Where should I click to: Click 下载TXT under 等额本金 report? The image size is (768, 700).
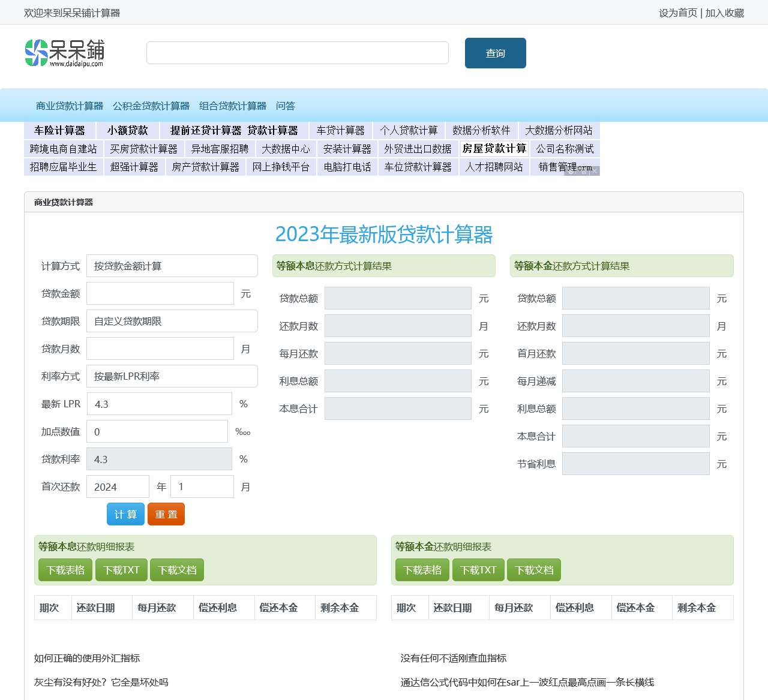click(478, 570)
